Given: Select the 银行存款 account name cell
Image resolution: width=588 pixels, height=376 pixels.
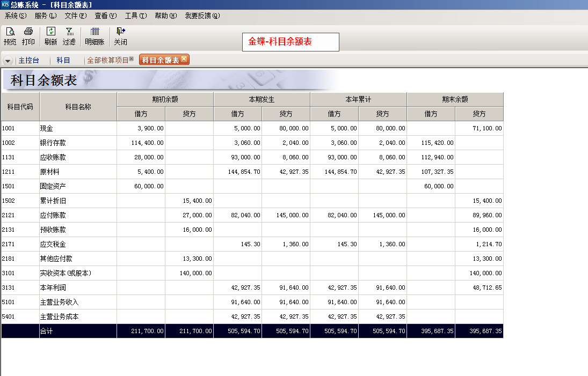Looking at the screenshot, I should tap(78, 143).
